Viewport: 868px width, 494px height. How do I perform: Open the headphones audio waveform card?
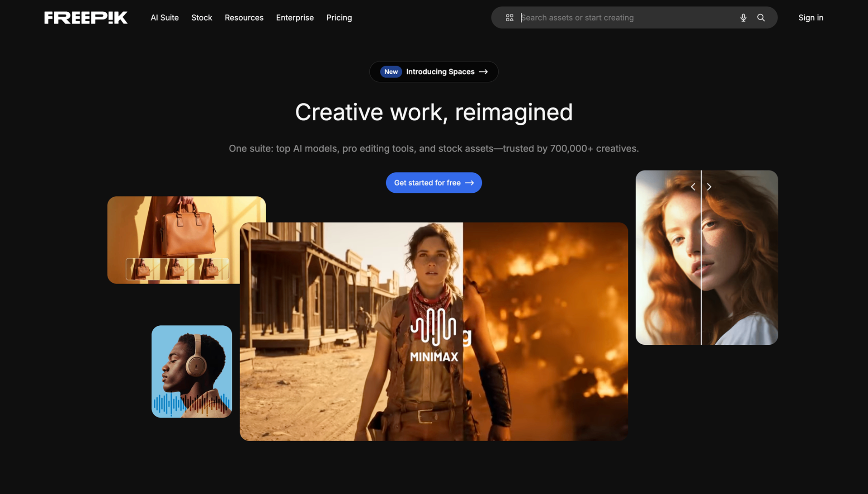[x=192, y=371]
